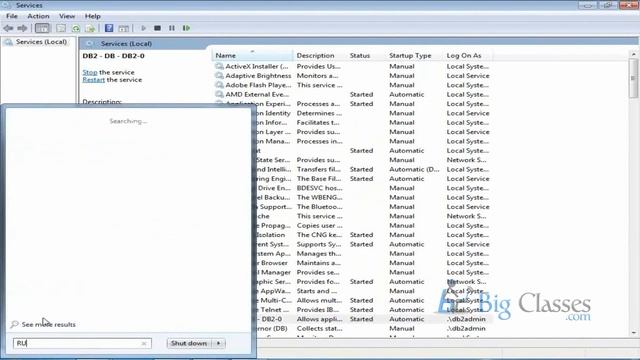Open the Action menu
This screenshot has height=360, width=640.
coord(38,16)
